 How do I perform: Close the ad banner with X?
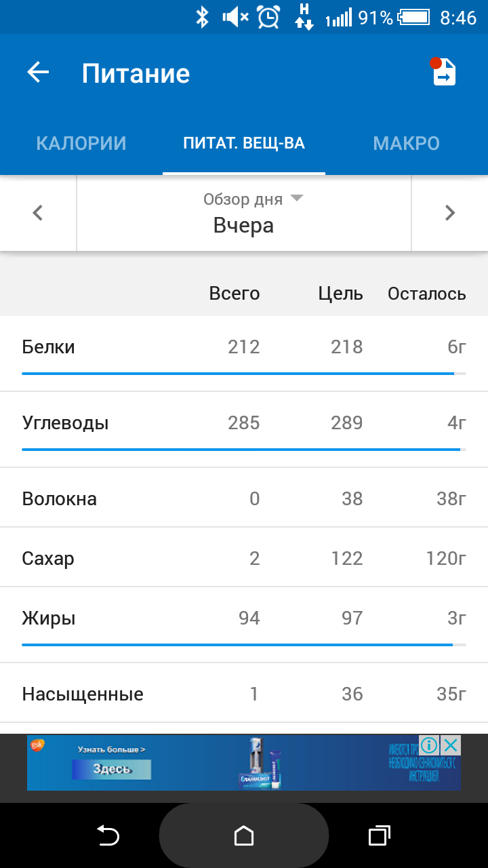point(451,746)
